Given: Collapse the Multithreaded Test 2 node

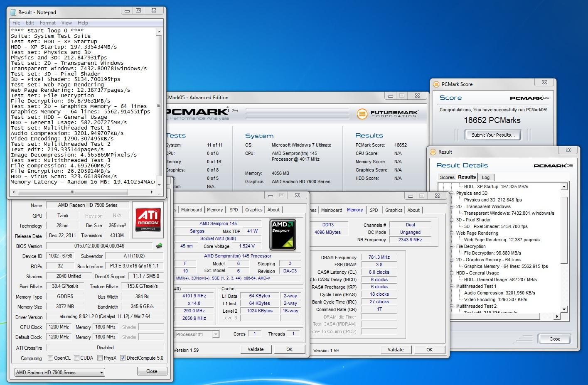Looking at the screenshot, I should pos(452,306).
